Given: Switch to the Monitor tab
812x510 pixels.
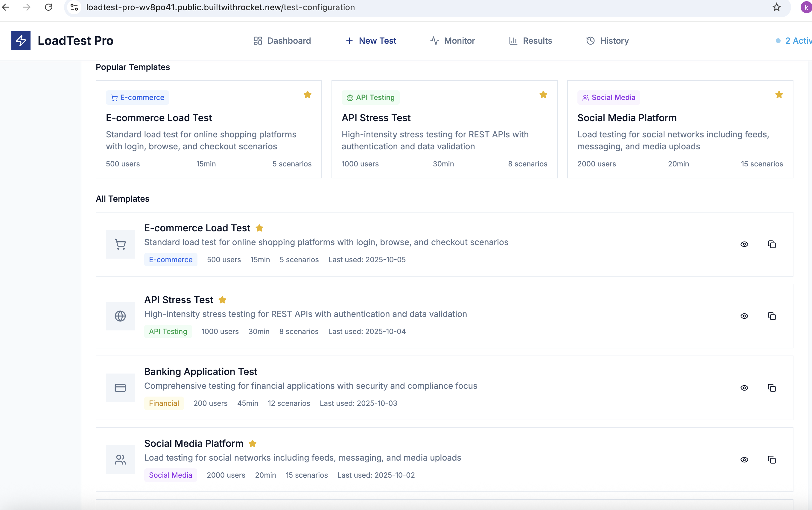Looking at the screenshot, I should click(453, 41).
